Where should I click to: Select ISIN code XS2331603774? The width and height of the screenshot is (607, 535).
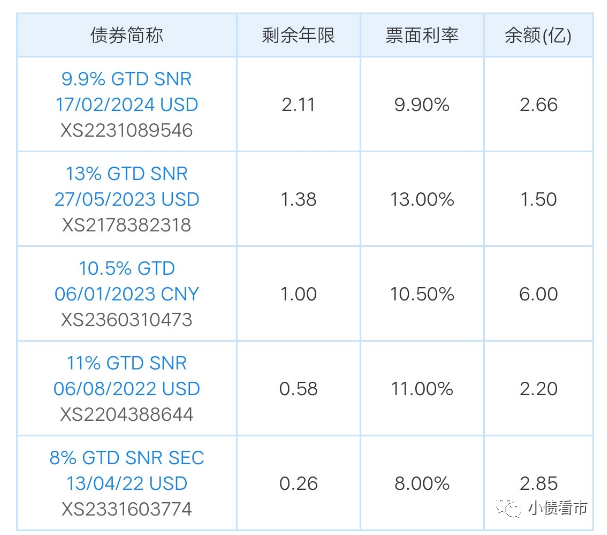click(x=127, y=509)
